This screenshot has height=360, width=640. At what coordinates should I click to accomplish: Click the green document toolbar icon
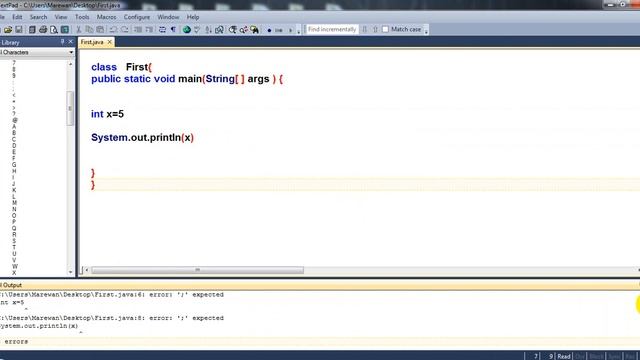pyautogui.click(x=64, y=29)
